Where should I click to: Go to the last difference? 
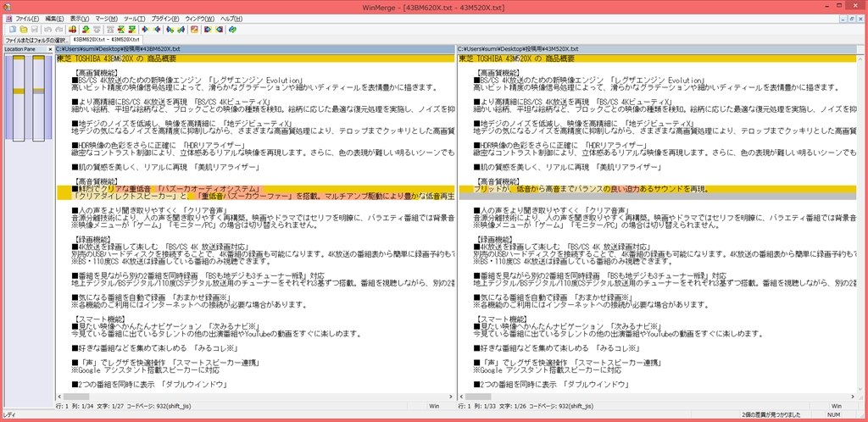tap(131, 30)
